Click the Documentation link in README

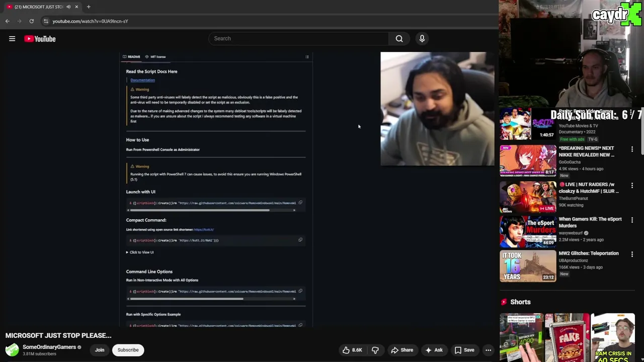point(142,80)
